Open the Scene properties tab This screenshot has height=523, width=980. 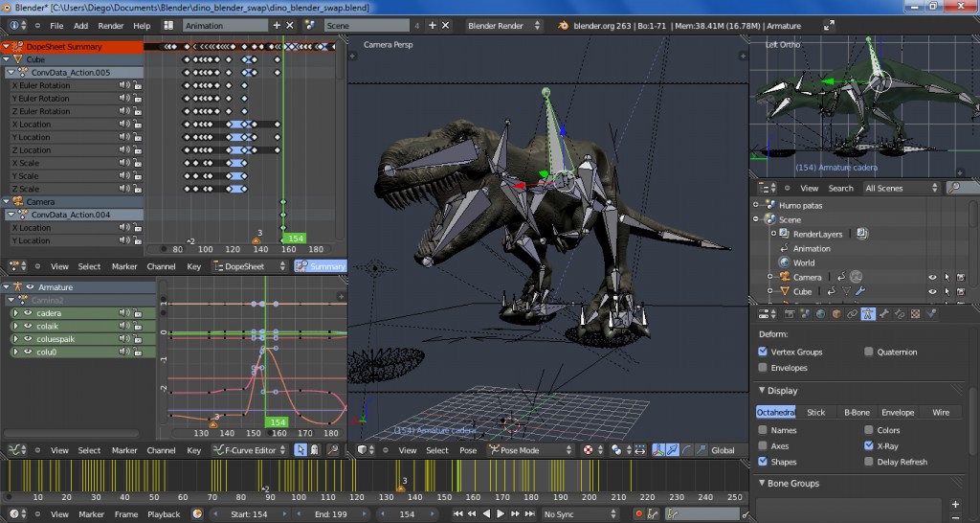806,314
